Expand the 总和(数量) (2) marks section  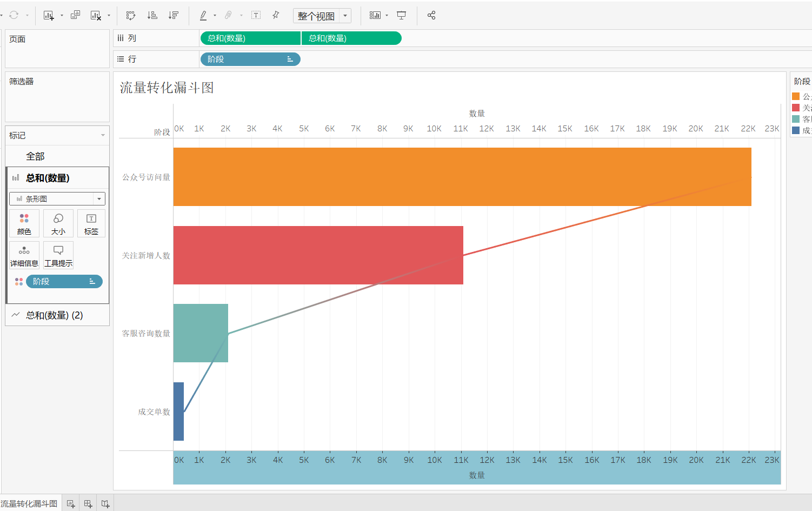[57, 315]
